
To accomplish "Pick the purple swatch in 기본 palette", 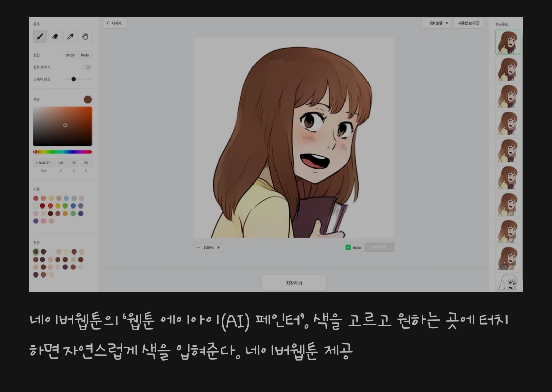I will (x=36, y=221).
